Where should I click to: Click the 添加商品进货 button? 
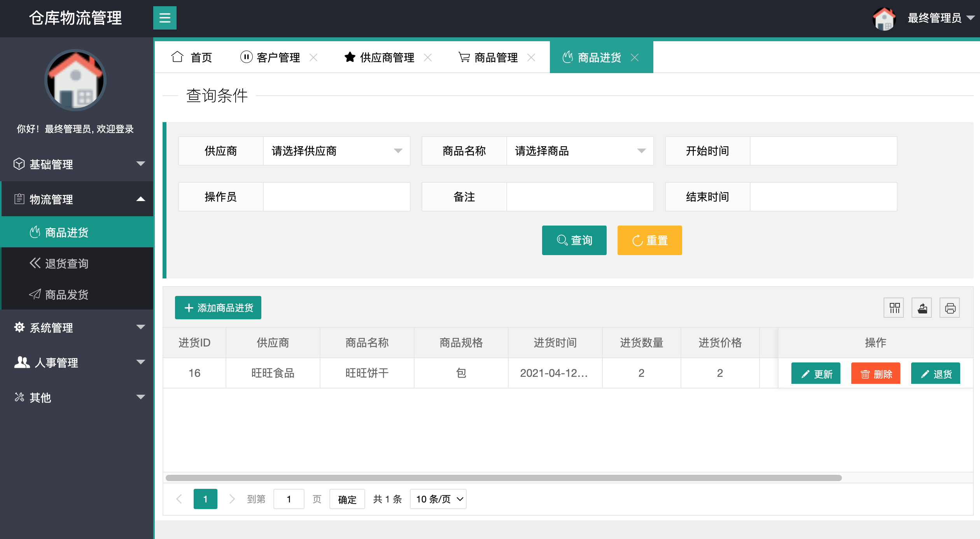[218, 308]
